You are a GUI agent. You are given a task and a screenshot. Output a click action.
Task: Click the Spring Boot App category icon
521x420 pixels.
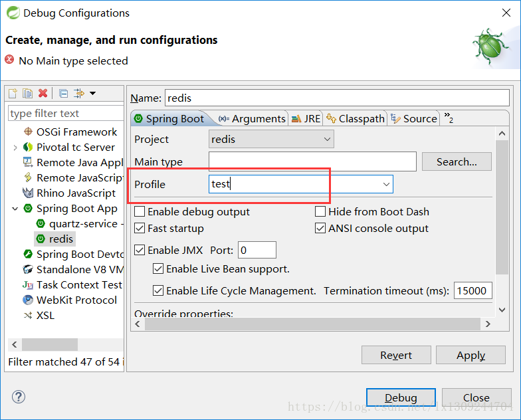click(28, 209)
